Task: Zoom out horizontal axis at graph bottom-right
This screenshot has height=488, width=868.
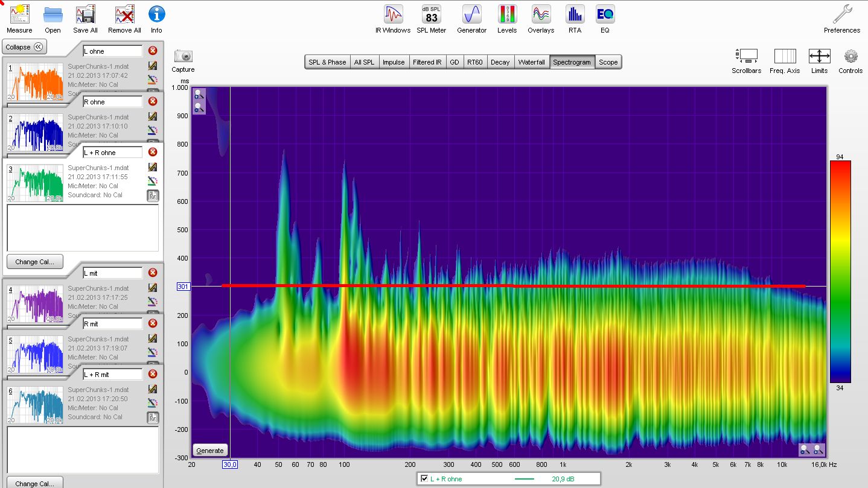Action: click(805, 449)
